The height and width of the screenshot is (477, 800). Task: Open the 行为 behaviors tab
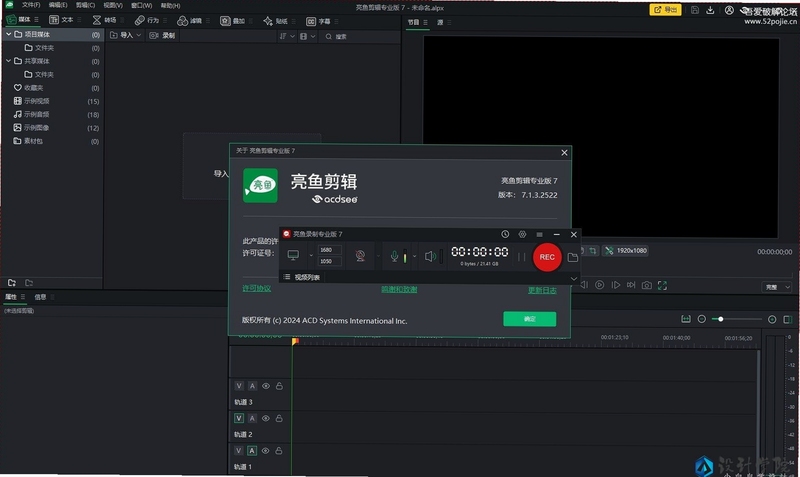pos(147,20)
